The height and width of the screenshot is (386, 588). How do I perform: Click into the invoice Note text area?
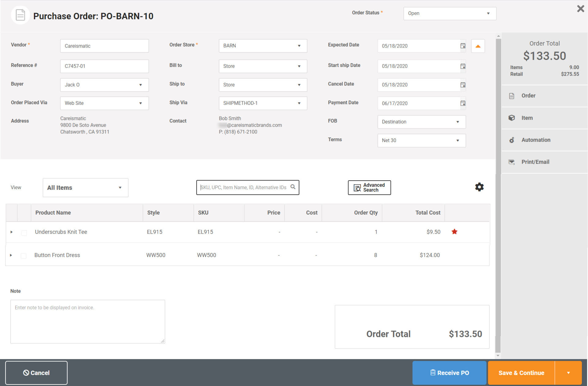click(88, 321)
